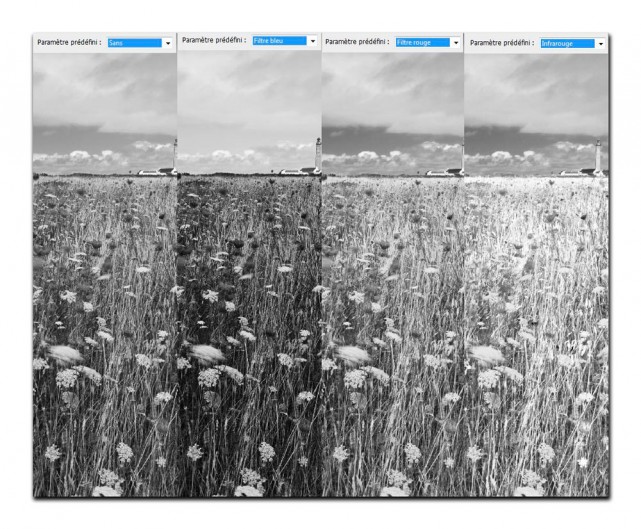This screenshot has width=641, height=529.
Task: Click the arrow beside the Infrarouge preset
Action: point(601,43)
